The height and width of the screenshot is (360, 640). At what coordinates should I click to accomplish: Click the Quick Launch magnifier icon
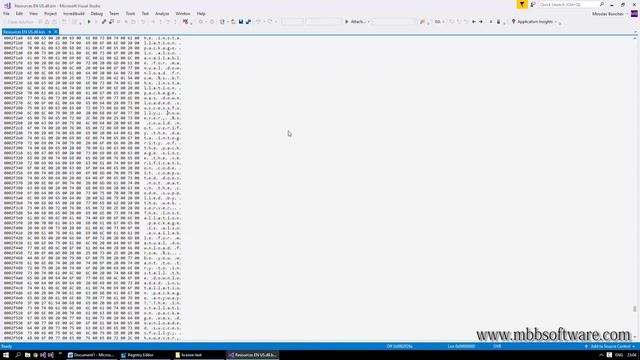coord(602,4)
